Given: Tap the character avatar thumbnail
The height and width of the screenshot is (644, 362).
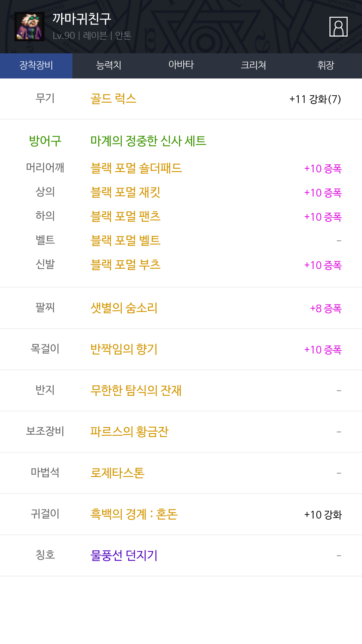Looking at the screenshot, I should coord(29,26).
